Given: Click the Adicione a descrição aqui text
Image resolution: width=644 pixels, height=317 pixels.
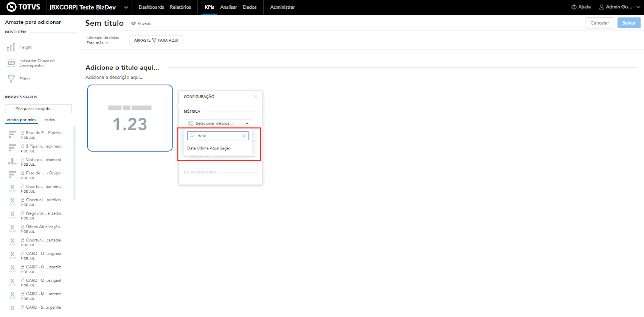Looking at the screenshot, I should point(115,77).
